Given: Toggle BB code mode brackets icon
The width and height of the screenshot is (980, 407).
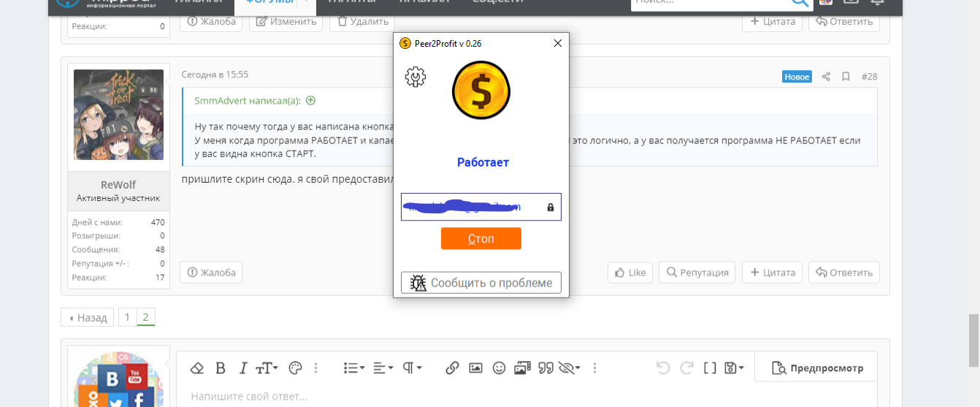Looking at the screenshot, I should click(710, 368).
